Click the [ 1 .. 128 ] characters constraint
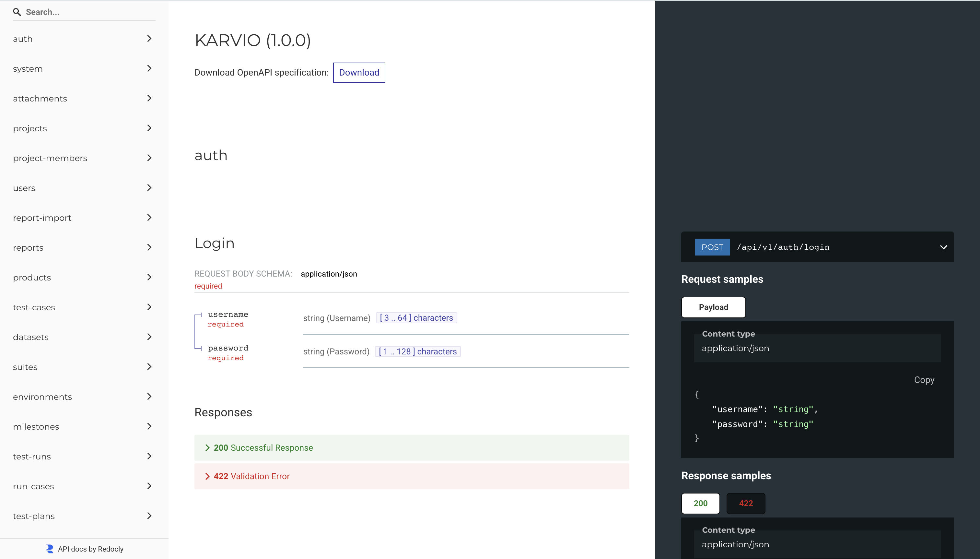This screenshot has height=559, width=980. point(417,352)
